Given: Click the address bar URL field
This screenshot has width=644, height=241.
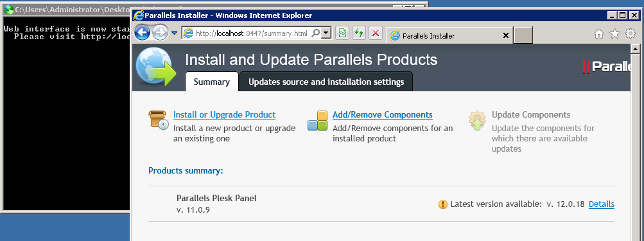Looking at the screenshot, I should (x=251, y=33).
